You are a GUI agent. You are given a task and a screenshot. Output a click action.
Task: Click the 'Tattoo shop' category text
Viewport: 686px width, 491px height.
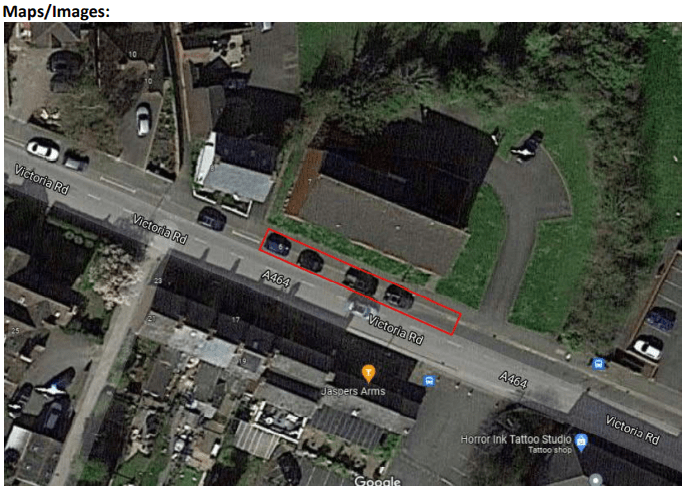(550, 450)
